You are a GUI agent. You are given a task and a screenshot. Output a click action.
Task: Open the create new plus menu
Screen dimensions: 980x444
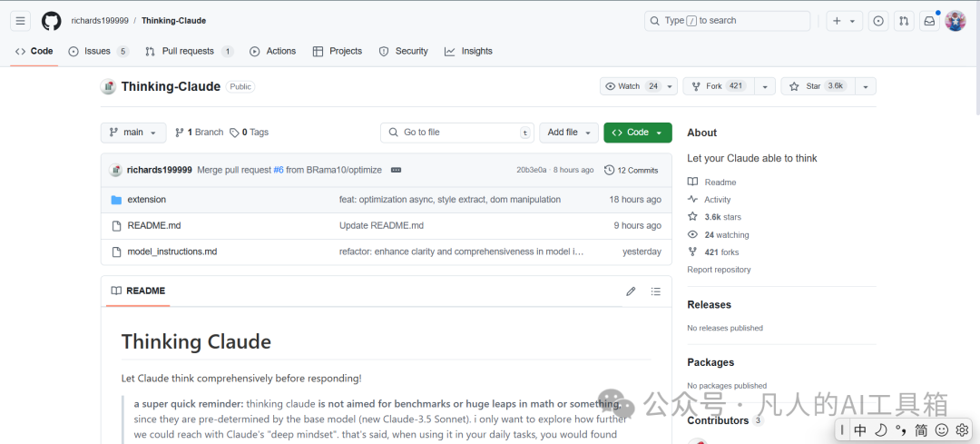point(845,21)
